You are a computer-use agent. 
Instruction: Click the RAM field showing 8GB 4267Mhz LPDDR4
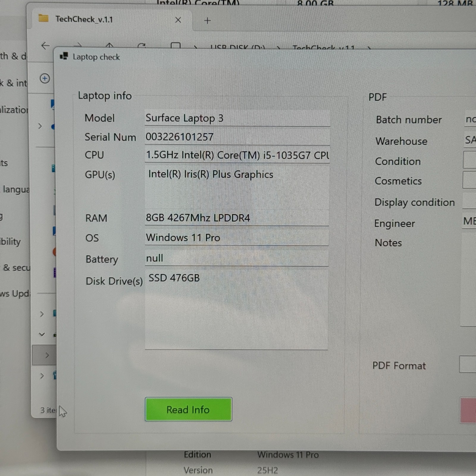[x=237, y=218]
